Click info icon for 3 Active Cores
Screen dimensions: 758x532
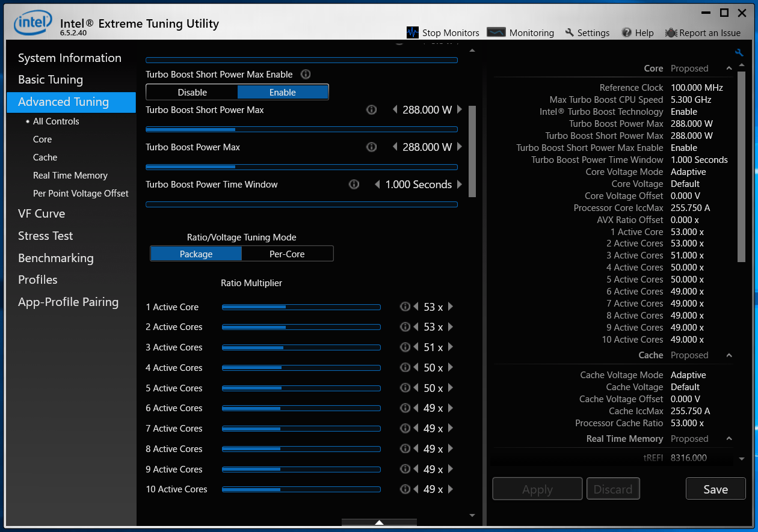(x=405, y=347)
